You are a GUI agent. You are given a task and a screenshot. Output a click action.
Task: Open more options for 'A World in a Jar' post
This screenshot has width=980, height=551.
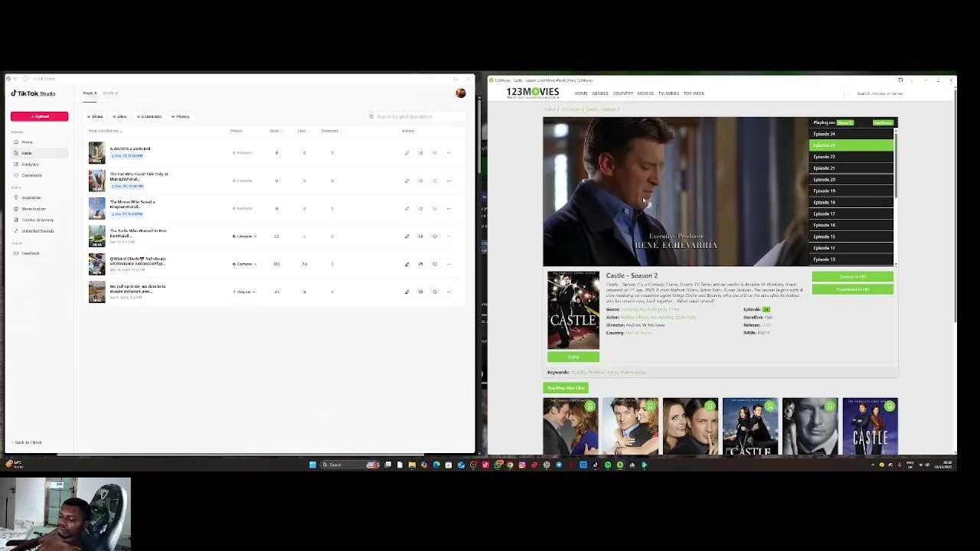point(449,153)
